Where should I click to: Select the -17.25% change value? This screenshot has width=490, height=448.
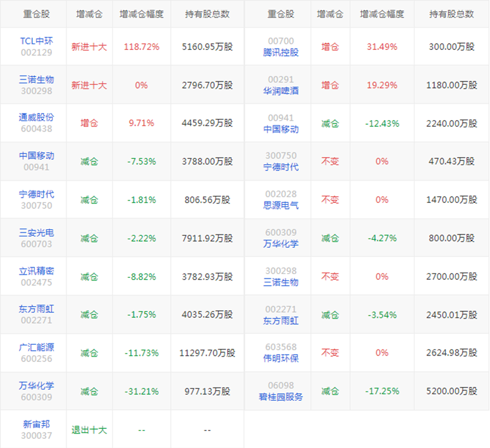382,391
